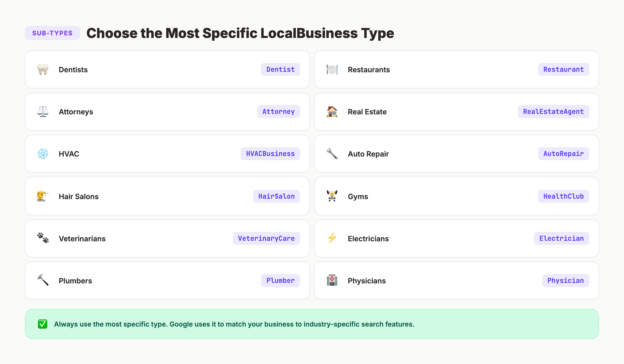This screenshot has width=624, height=364.
Task: Click the SUB-TYPES label badge
Action: (x=52, y=33)
